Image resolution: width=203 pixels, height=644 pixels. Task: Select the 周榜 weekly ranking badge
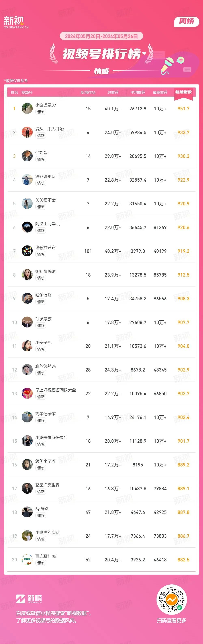[x=187, y=21]
